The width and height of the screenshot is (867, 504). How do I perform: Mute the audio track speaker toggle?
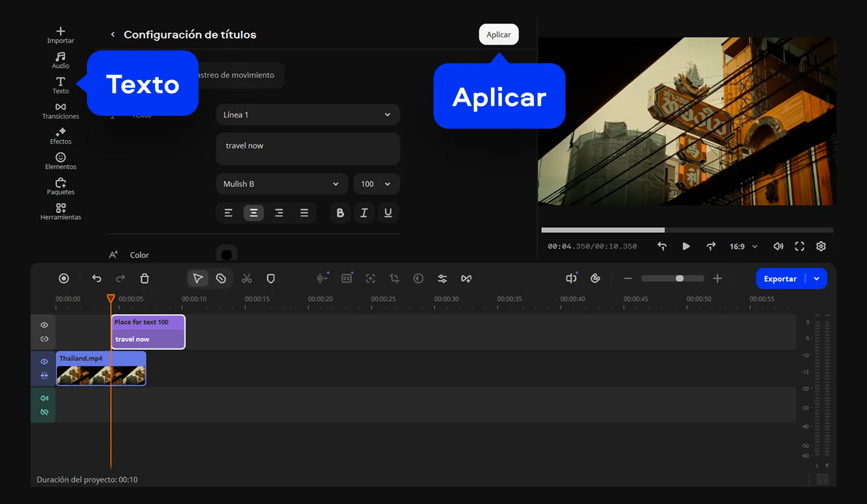pos(45,398)
